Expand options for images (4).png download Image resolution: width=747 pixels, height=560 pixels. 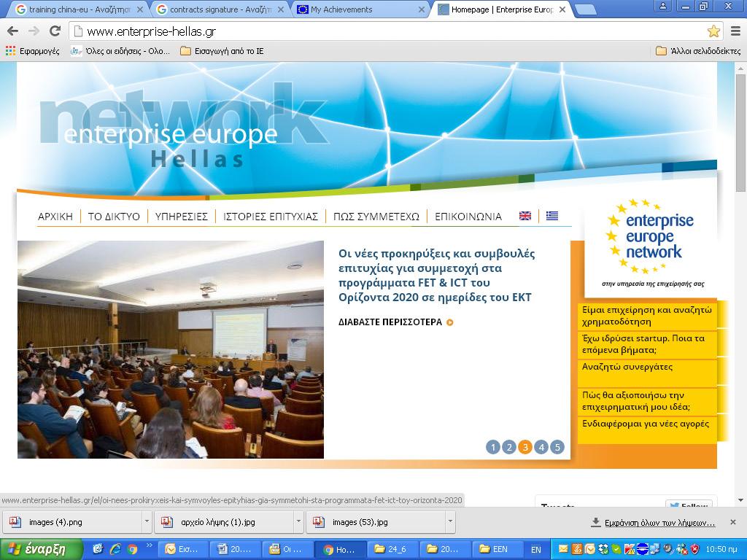(x=147, y=522)
